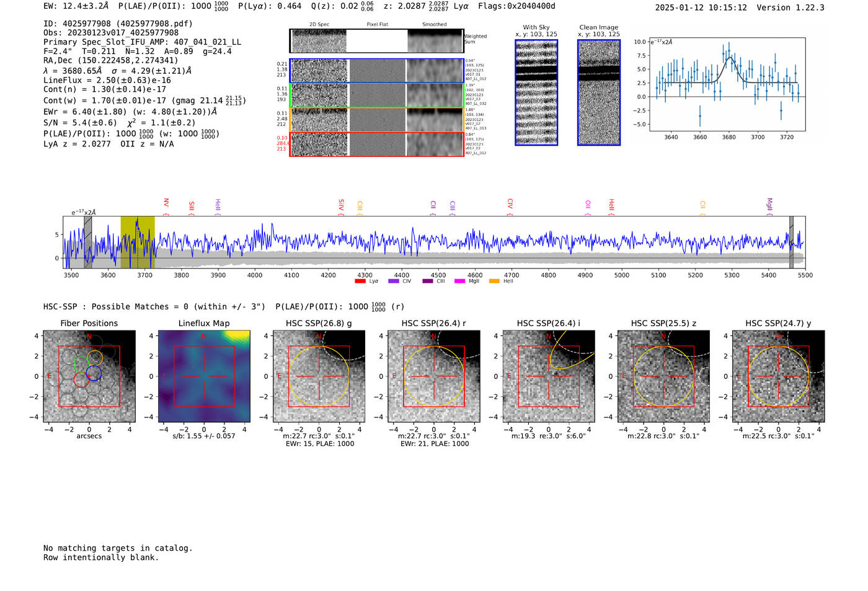Screen dimensions: 868x591
Task: Click the 'ID: 4025977908' line
Action: point(118,24)
